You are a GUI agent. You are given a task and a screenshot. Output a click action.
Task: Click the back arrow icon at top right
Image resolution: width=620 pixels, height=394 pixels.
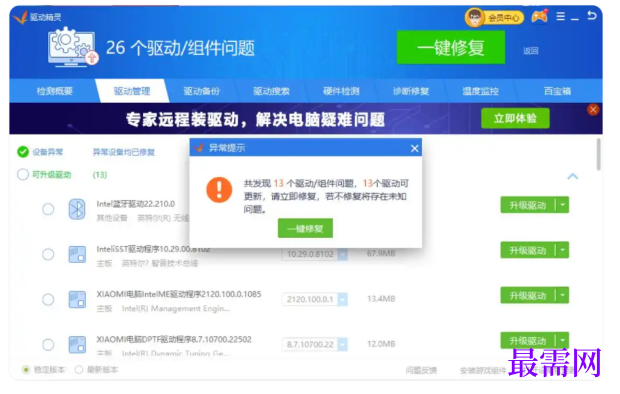592,16
